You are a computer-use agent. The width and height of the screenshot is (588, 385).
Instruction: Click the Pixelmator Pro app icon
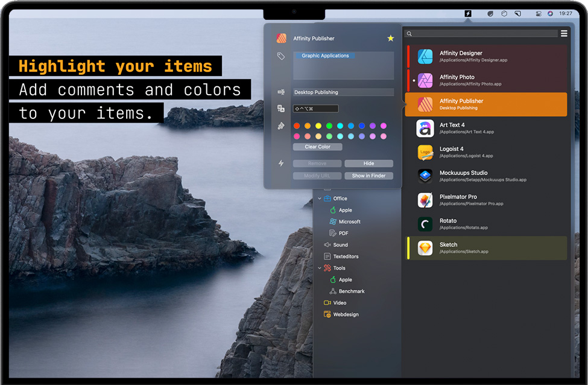point(425,200)
